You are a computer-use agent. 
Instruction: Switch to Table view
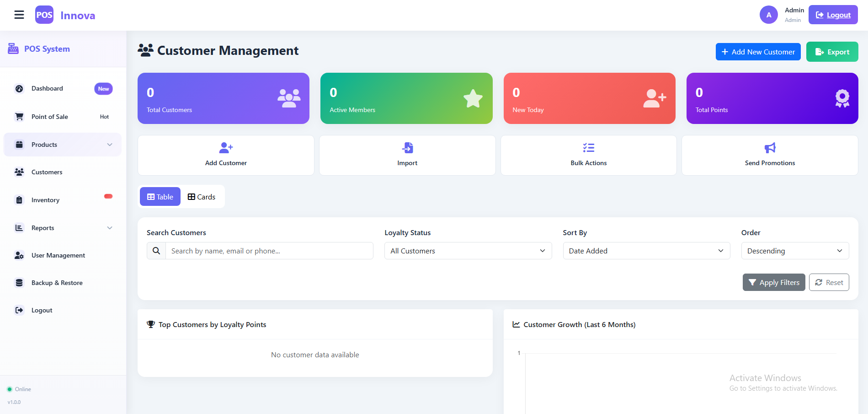pos(160,197)
